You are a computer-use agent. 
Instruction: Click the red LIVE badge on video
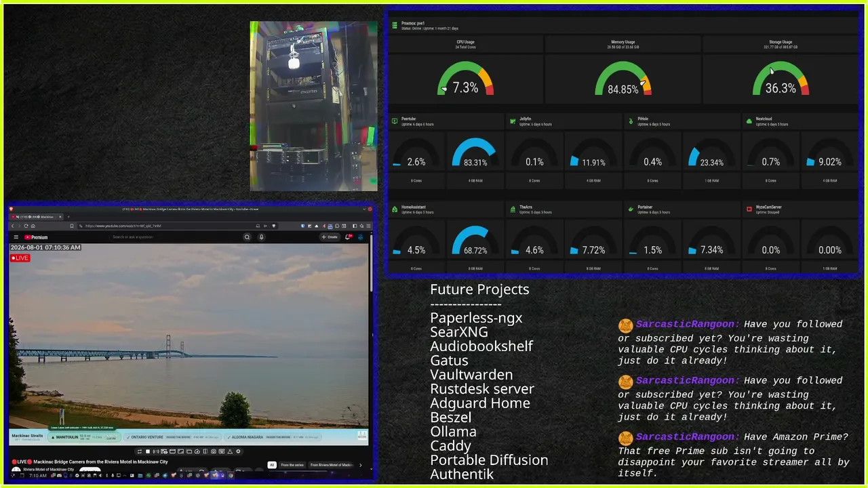[x=20, y=258]
